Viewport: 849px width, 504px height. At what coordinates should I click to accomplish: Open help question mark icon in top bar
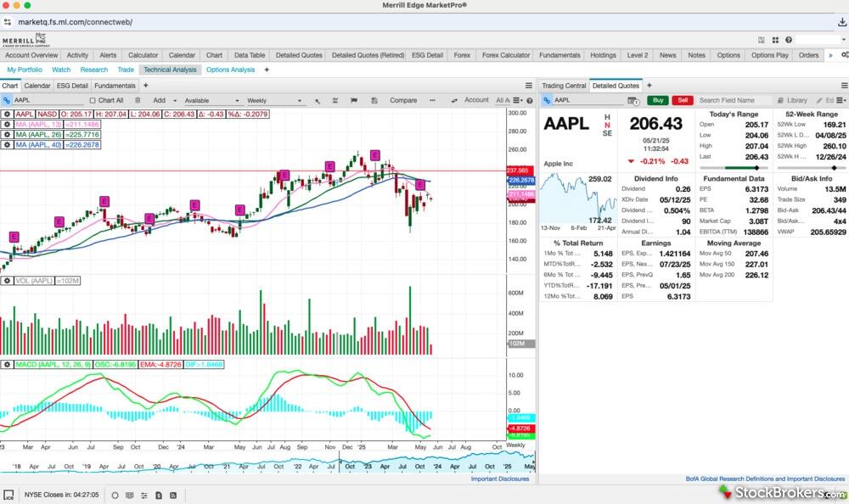pyautogui.click(x=789, y=40)
